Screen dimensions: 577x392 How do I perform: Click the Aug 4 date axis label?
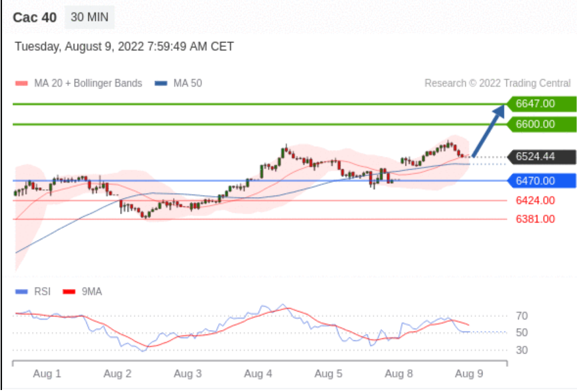(258, 374)
